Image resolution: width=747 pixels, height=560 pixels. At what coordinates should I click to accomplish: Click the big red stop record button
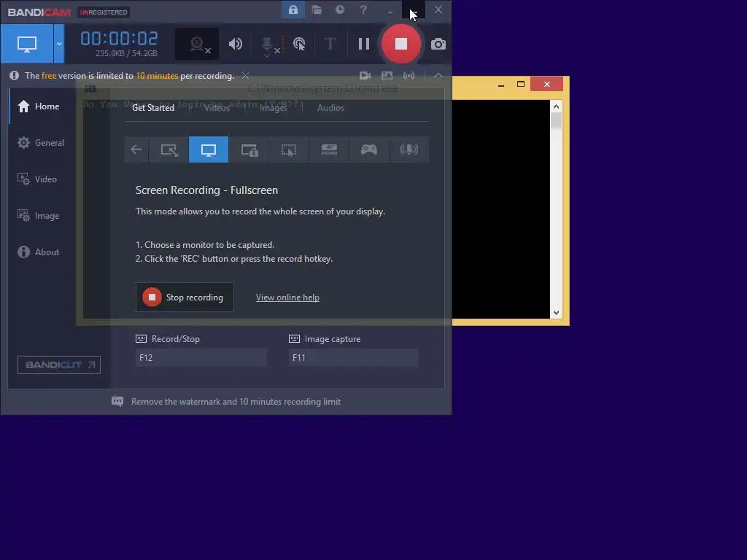[401, 44]
